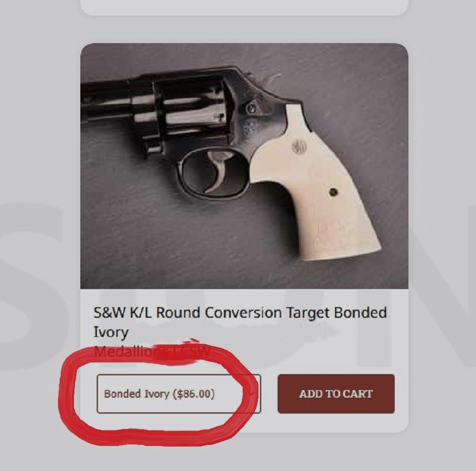Click ADD TO CART button
Screen dimensions: 476x471
336,394
